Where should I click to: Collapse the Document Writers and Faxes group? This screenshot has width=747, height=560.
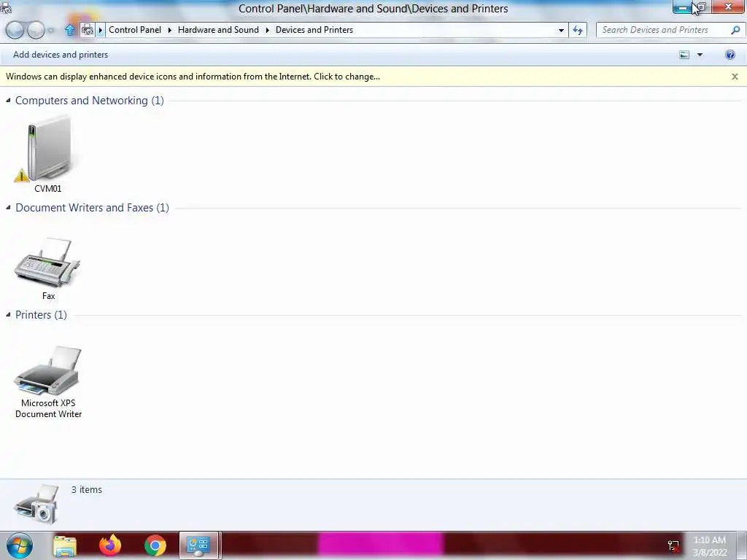tap(8, 207)
